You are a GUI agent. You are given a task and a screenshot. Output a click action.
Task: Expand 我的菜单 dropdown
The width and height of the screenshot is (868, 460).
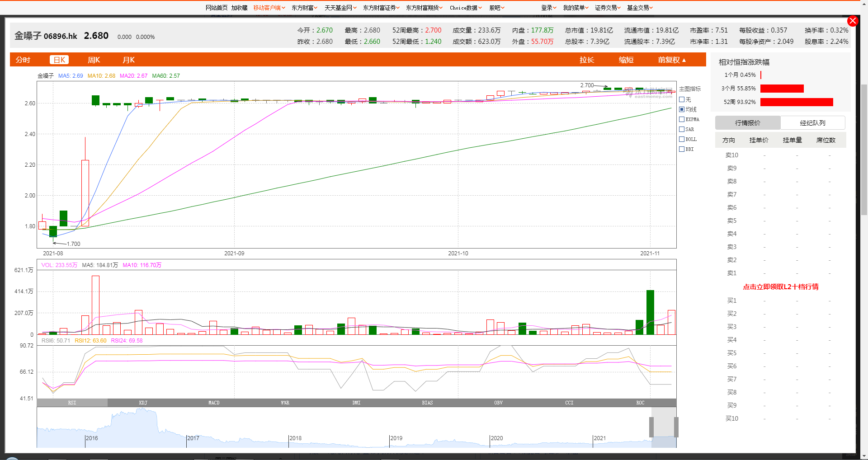[576, 8]
